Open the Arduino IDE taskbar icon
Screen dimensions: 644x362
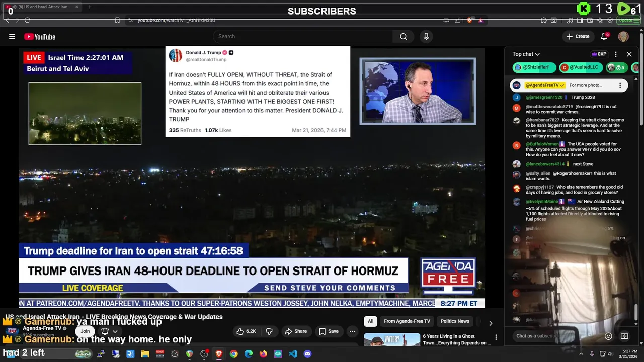tap(278, 354)
